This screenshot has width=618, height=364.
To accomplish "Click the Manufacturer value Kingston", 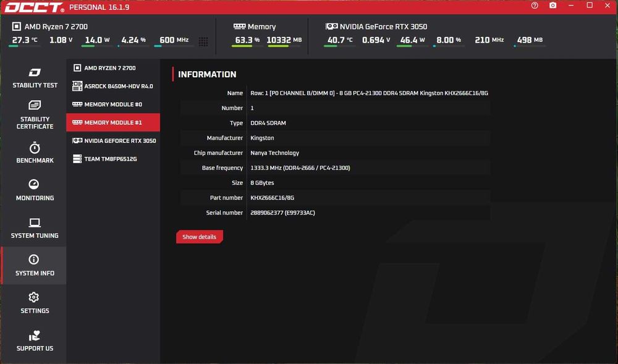I will tap(262, 138).
